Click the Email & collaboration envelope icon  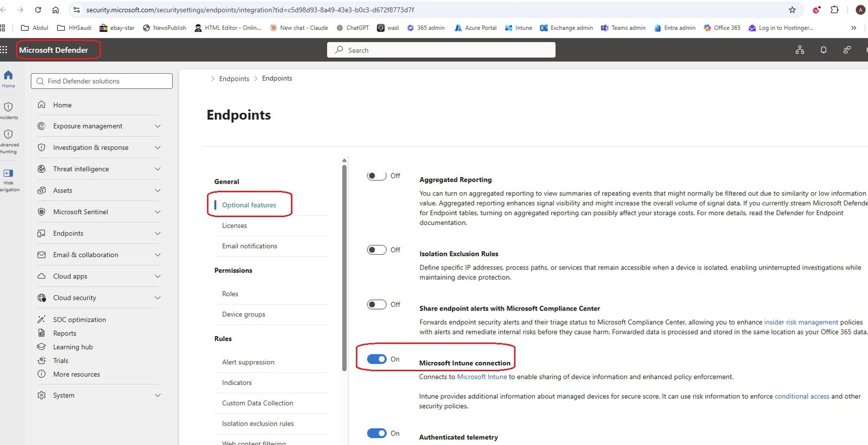pos(41,255)
